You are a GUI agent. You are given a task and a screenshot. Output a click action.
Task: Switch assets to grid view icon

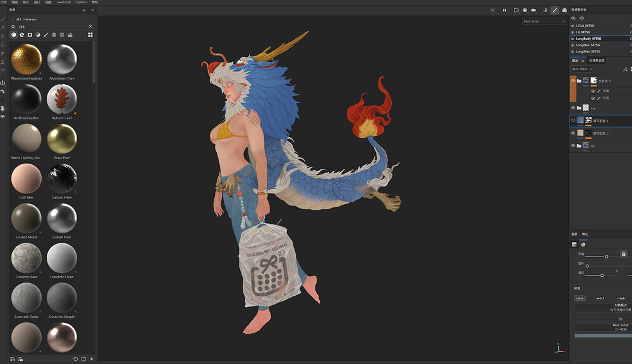[x=90, y=35]
